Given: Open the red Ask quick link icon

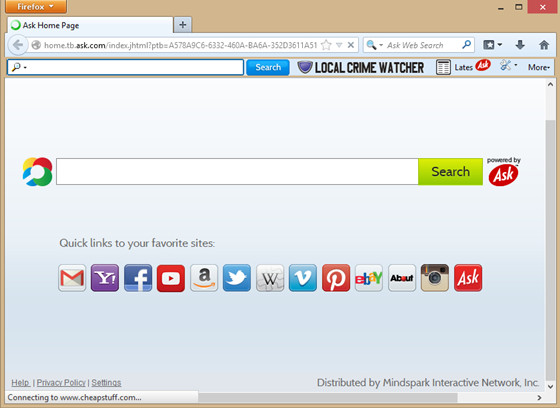Looking at the screenshot, I should click(x=468, y=278).
